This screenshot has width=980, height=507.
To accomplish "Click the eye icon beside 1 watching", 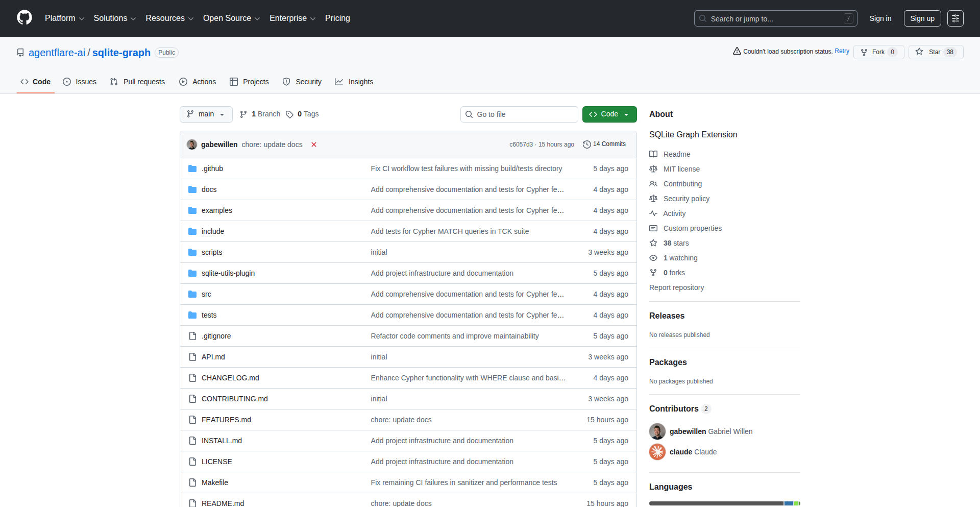I will 653,258.
